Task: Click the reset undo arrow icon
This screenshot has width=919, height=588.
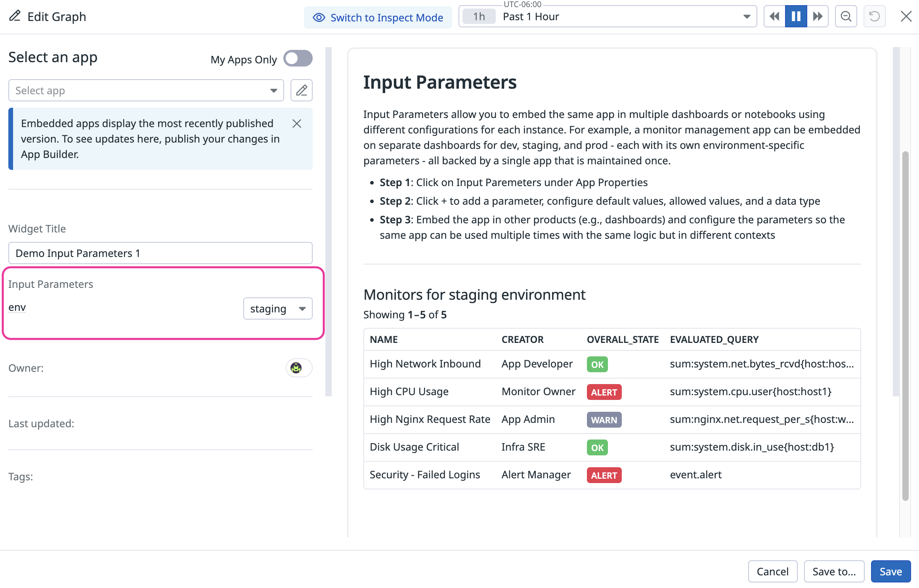Action: pos(874,17)
